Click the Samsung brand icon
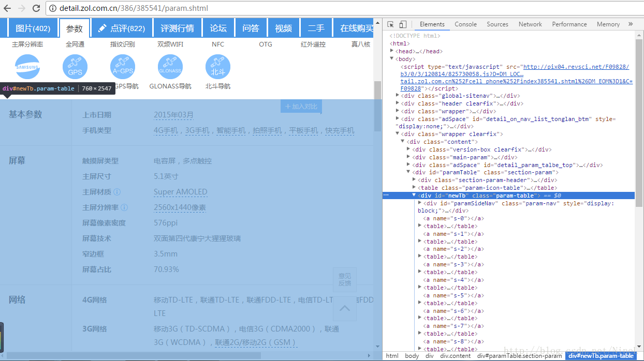This screenshot has width=644, height=361. coord(27,67)
